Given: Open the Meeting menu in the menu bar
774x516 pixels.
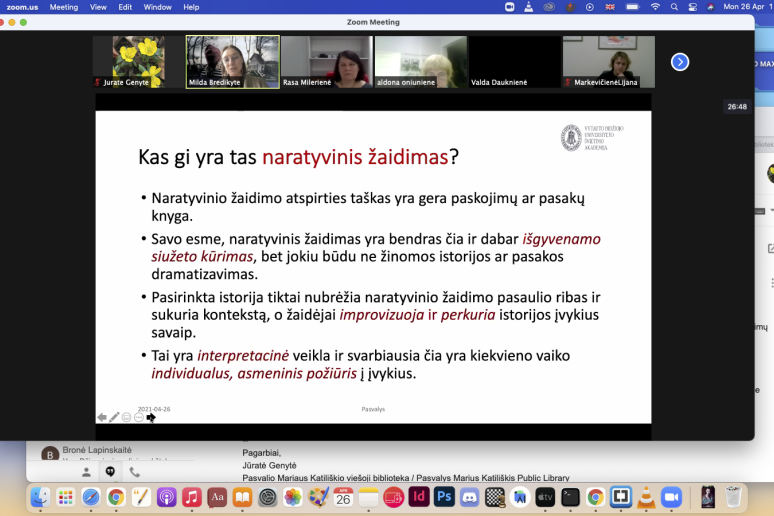Looking at the screenshot, I should click(63, 7).
